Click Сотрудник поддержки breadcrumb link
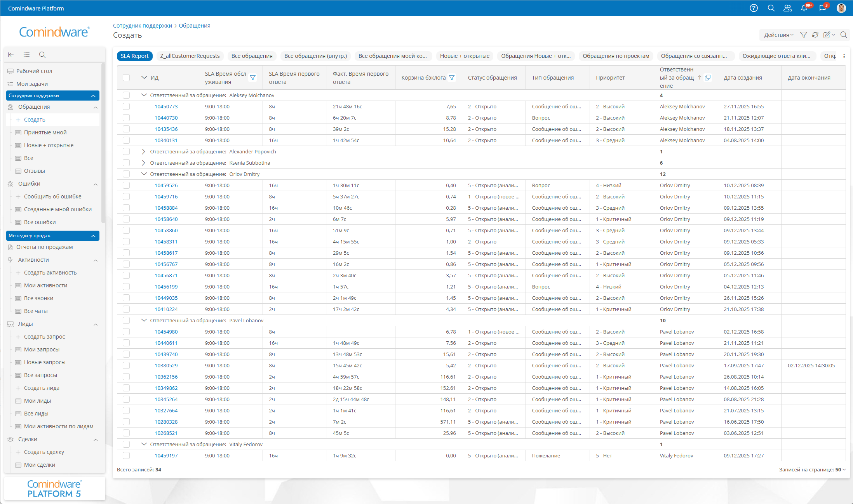This screenshot has height=504, width=853. pyautogui.click(x=142, y=26)
